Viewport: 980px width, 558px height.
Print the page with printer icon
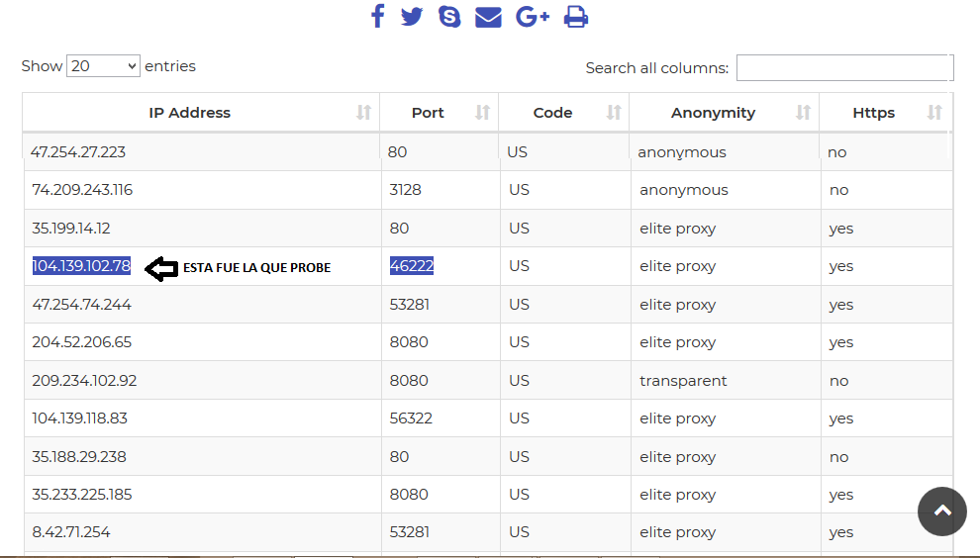[575, 17]
